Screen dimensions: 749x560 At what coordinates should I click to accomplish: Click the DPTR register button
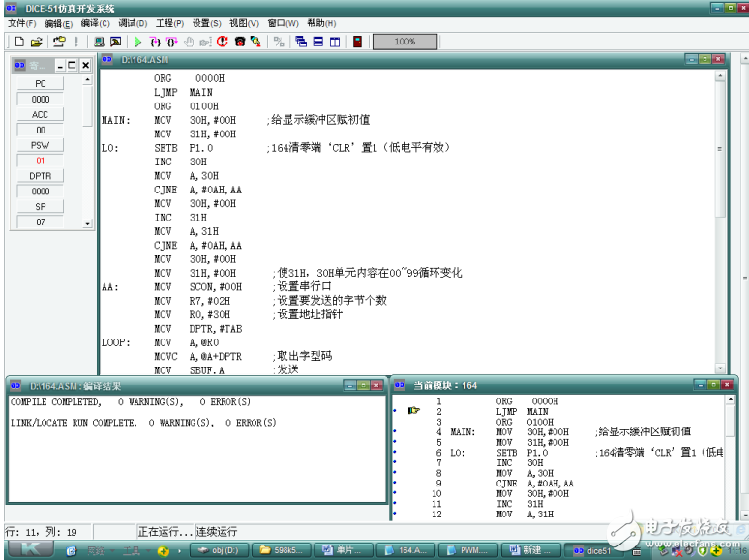click(41, 176)
